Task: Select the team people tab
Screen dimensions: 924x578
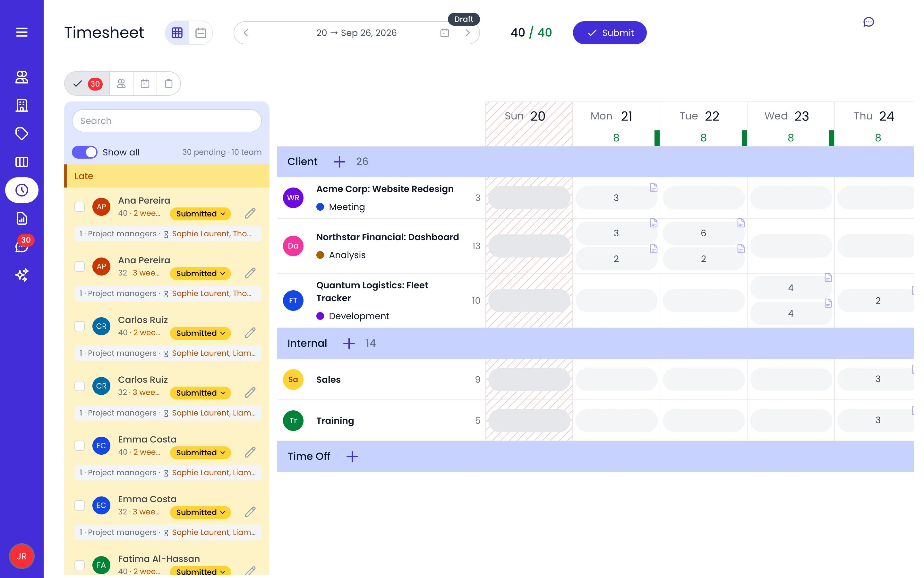Action: point(121,83)
